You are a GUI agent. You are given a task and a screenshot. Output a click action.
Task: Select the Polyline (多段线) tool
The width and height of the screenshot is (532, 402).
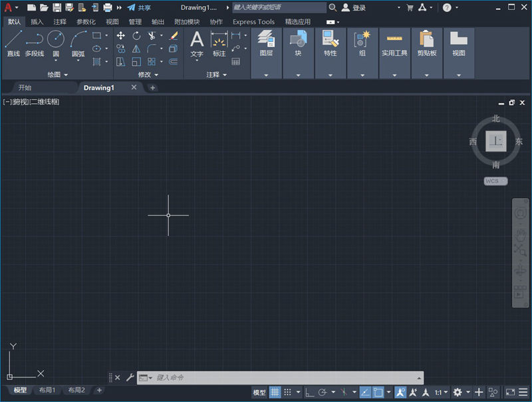click(x=35, y=39)
